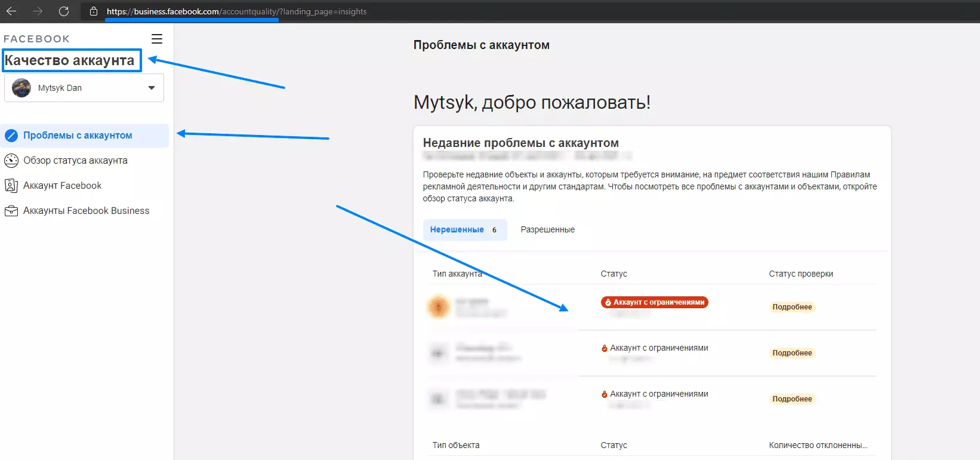
Task: Click Mytsyk Dan profile avatar
Action: (21, 88)
